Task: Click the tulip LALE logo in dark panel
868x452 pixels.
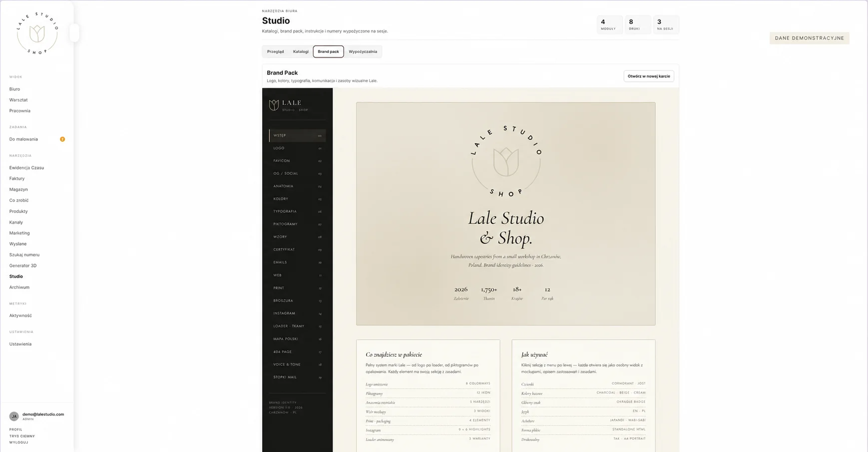Action: point(289,105)
